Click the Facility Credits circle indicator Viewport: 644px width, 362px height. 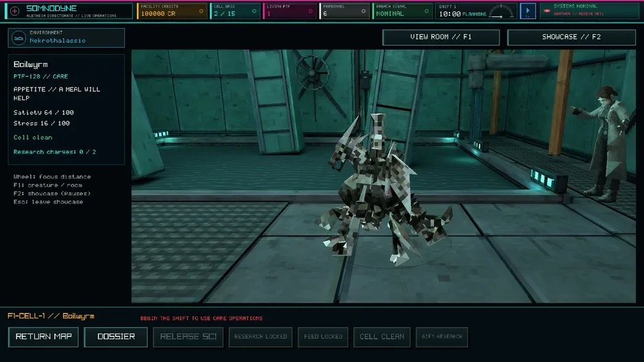tap(201, 11)
